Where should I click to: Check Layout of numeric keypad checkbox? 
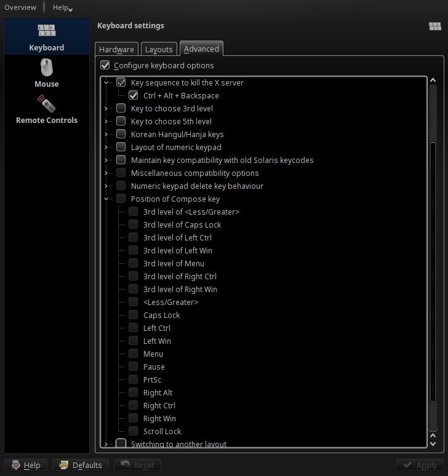click(121, 147)
